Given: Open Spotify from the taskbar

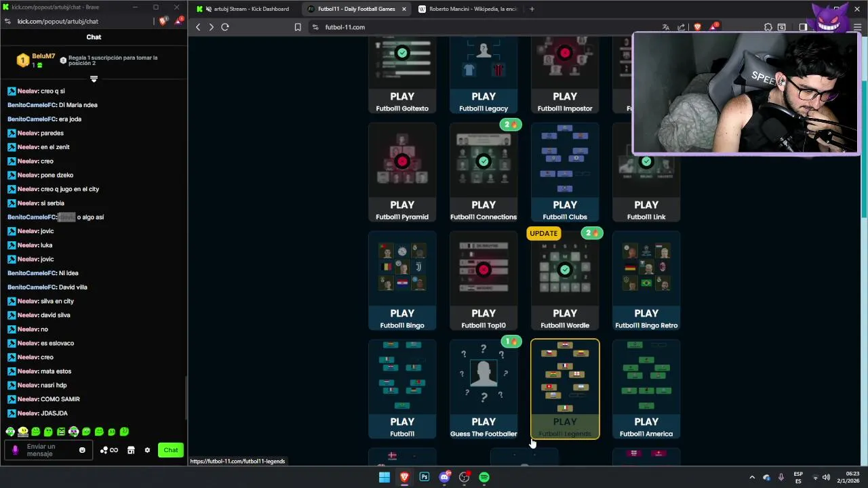Looking at the screenshot, I should [484, 477].
